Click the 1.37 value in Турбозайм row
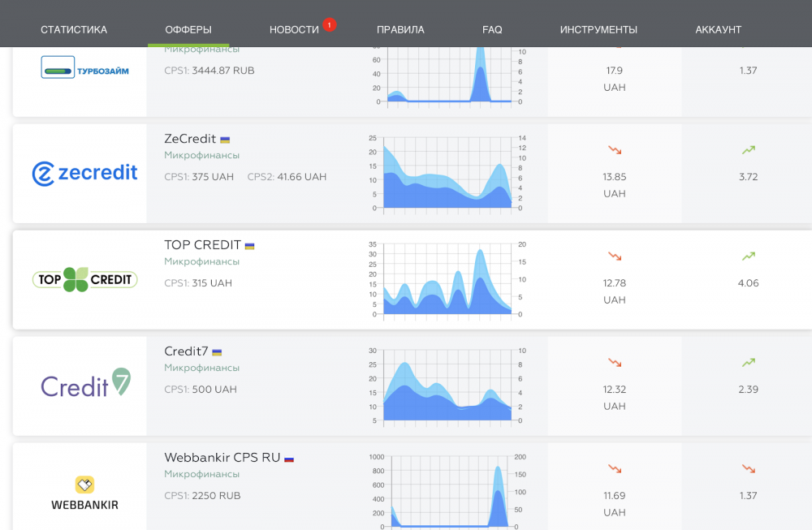Screen dimensions: 812x530 pyautogui.click(x=749, y=71)
